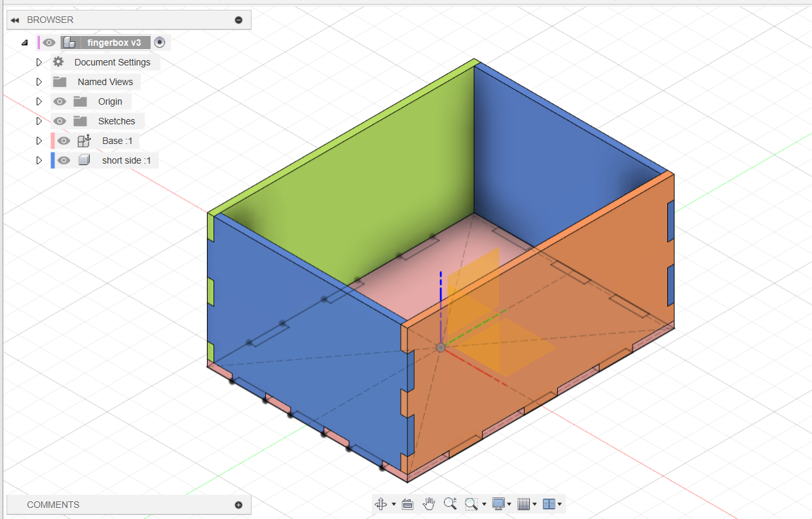The image size is (812, 519).
Task: Click the activate radio button for fingerbox v3
Action: click(x=160, y=43)
